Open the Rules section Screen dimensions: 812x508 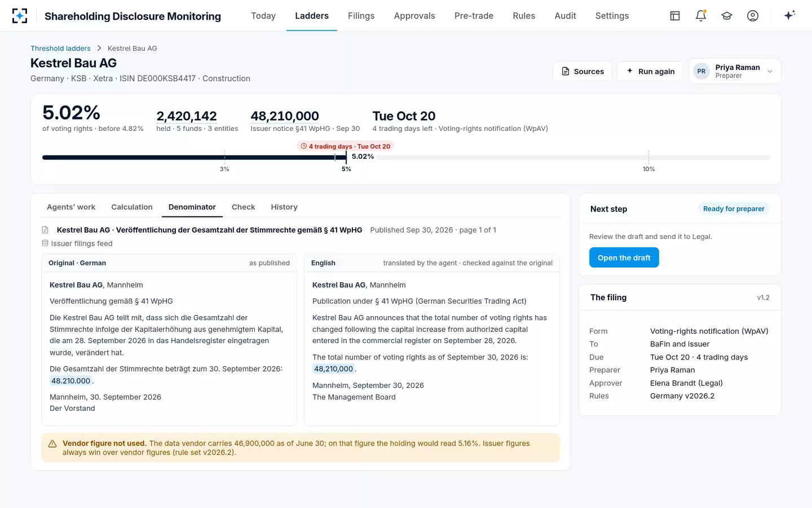pyautogui.click(x=524, y=16)
